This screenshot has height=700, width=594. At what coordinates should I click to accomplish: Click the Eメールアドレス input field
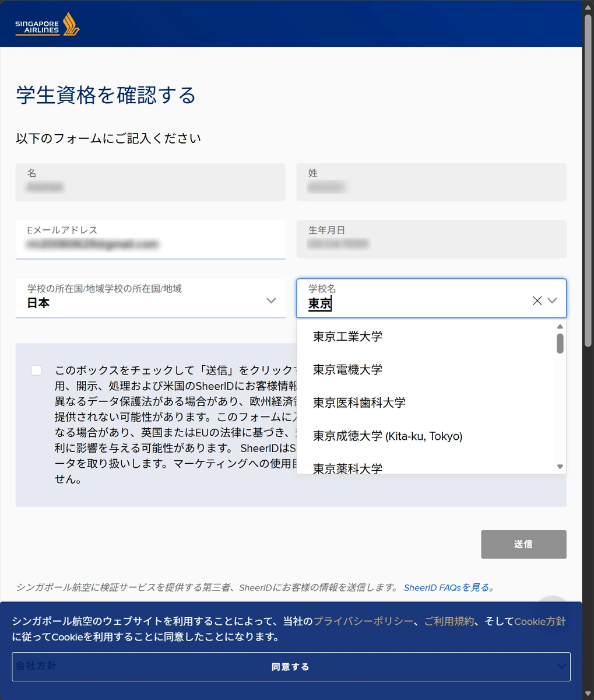coord(150,240)
